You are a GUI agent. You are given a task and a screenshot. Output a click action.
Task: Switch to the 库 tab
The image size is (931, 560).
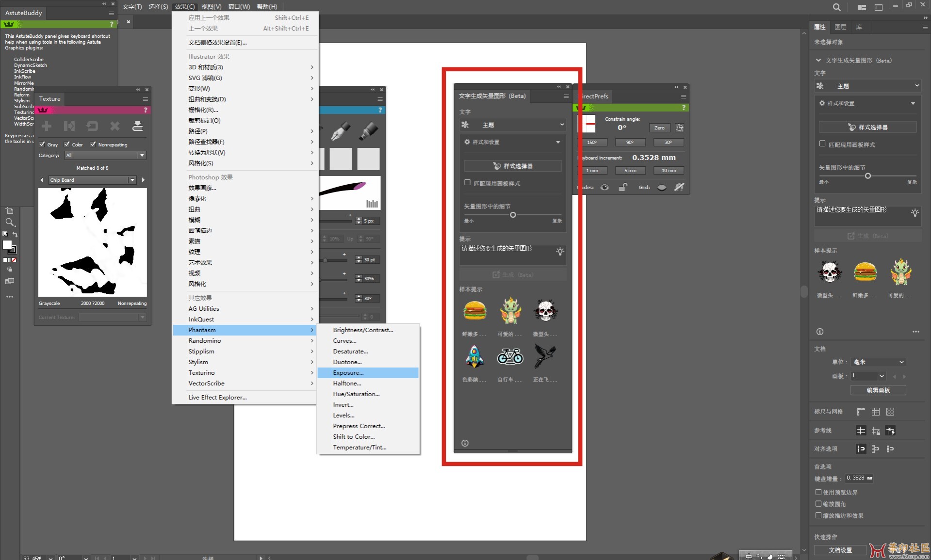click(859, 27)
